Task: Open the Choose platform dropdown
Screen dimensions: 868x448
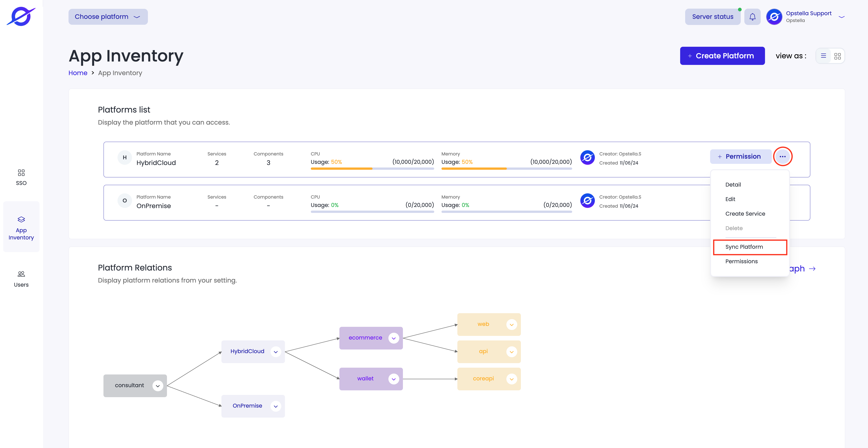Action: tap(108, 17)
